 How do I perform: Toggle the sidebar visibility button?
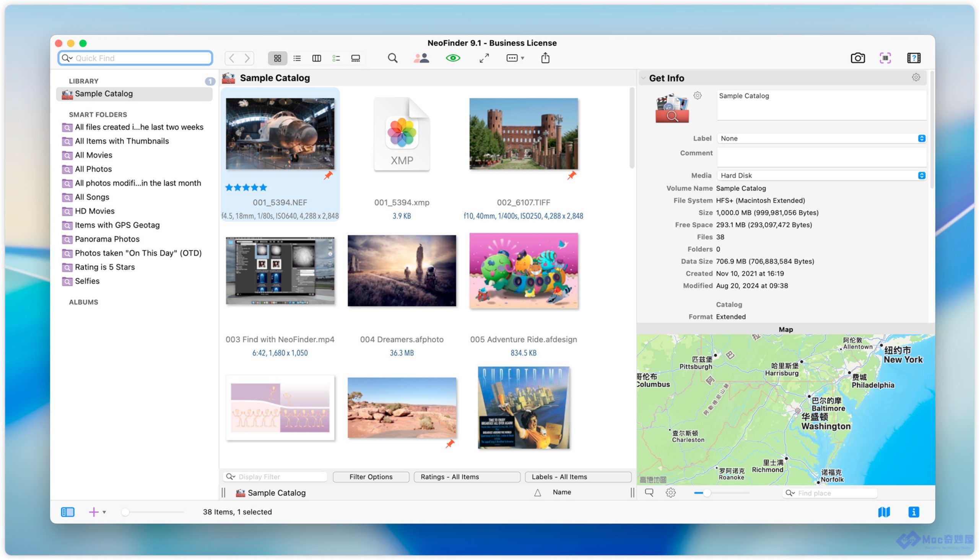tap(68, 512)
